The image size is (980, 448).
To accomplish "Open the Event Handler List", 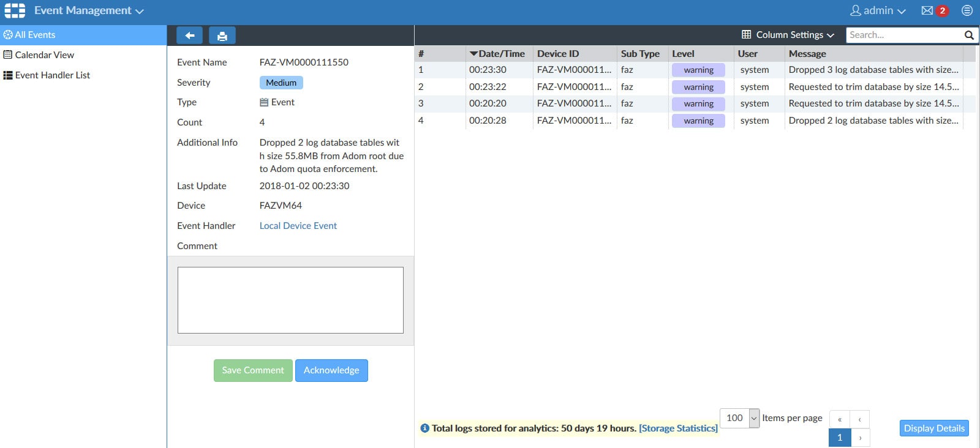I will tap(52, 75).
